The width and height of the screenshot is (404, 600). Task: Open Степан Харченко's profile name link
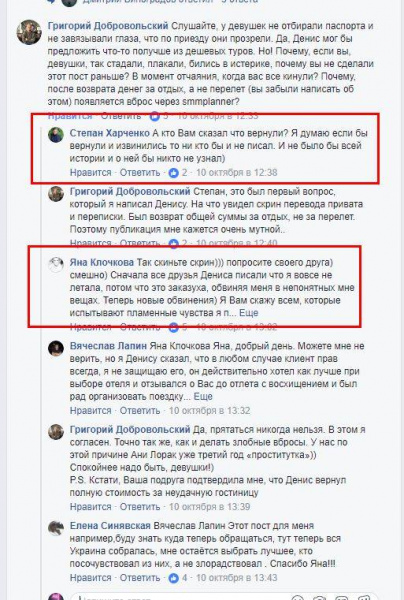point(110,133)
